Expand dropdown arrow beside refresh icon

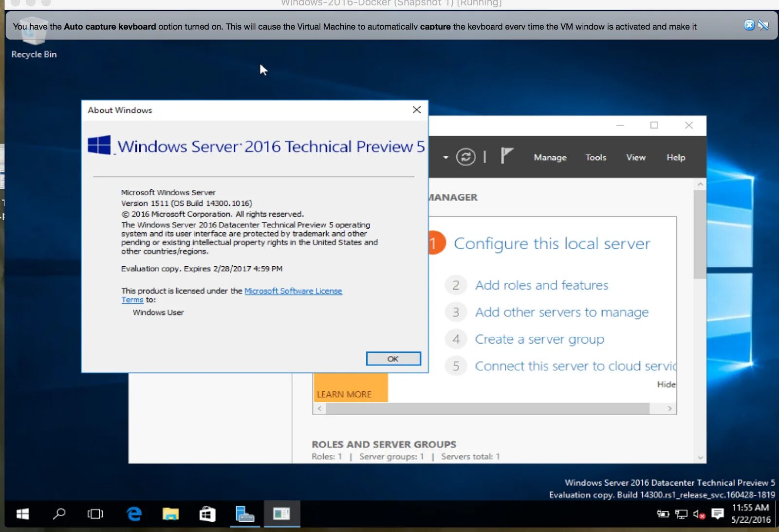445,157
